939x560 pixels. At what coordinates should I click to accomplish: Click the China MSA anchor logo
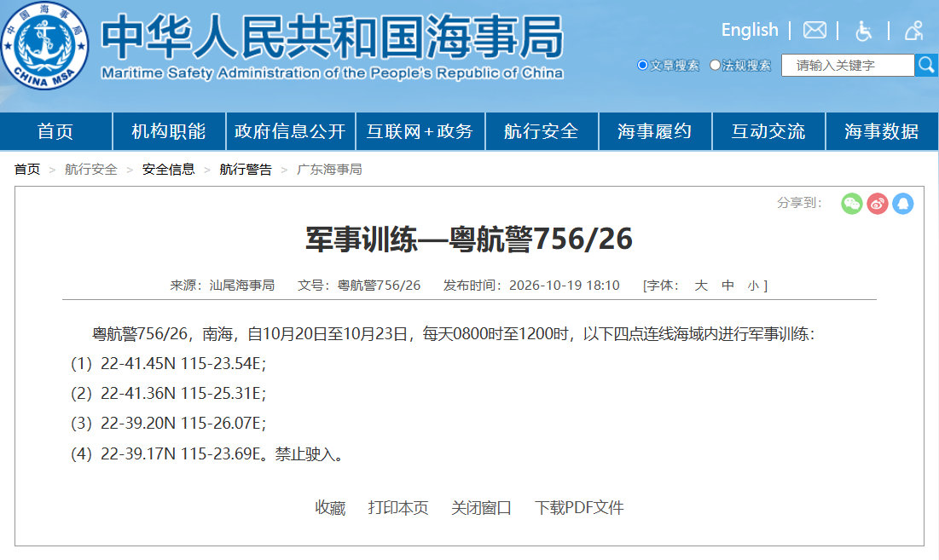pyautogui.click(x=45, y=45)
